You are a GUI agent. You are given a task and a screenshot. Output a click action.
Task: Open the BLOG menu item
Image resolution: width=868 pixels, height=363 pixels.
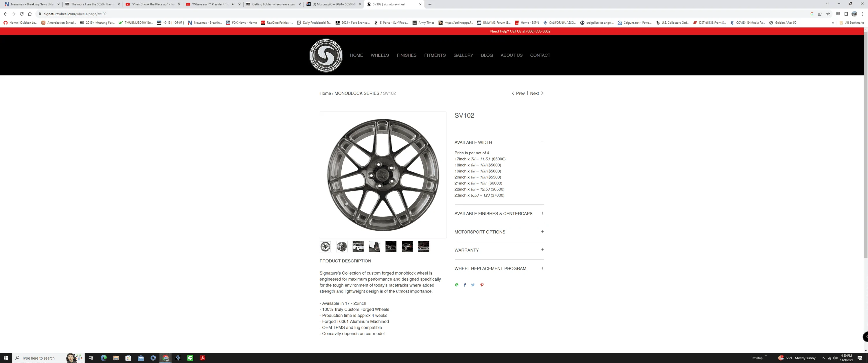point(487,55)
